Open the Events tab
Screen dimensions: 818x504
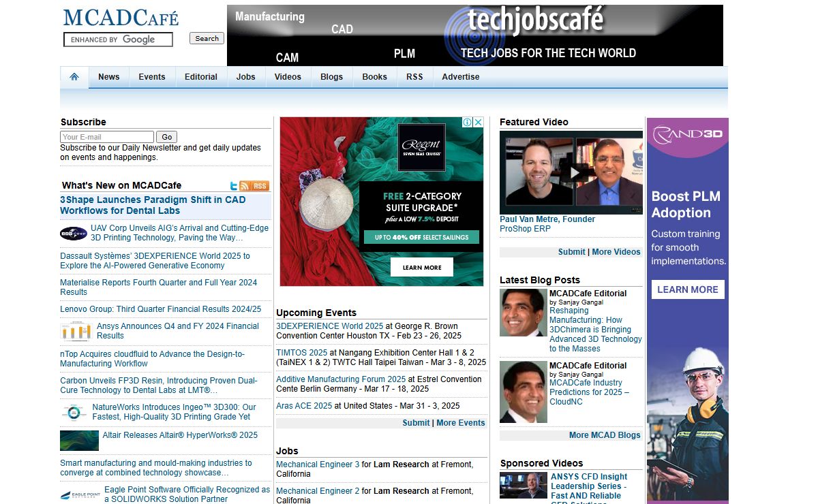152,77
